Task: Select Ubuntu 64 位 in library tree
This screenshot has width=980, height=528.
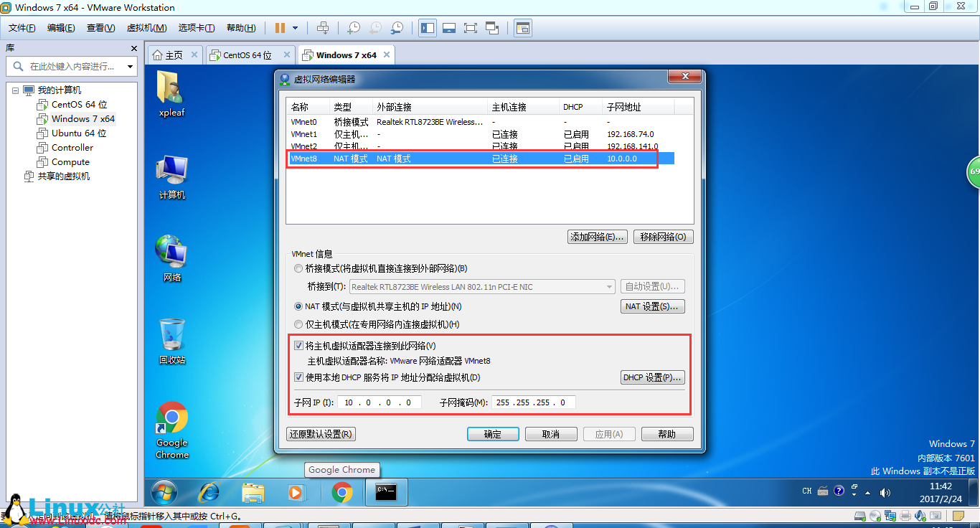Action: click(x=79, y=133)
